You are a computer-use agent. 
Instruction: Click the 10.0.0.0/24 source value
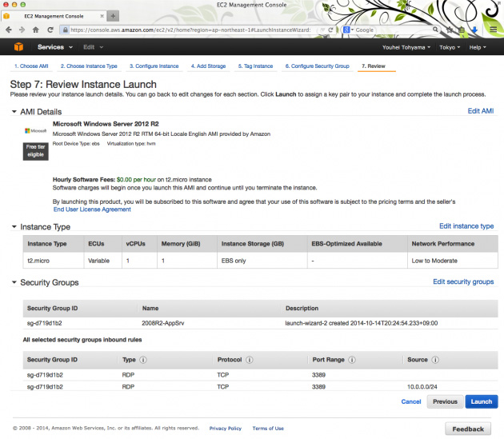click(x=422, y=387)
